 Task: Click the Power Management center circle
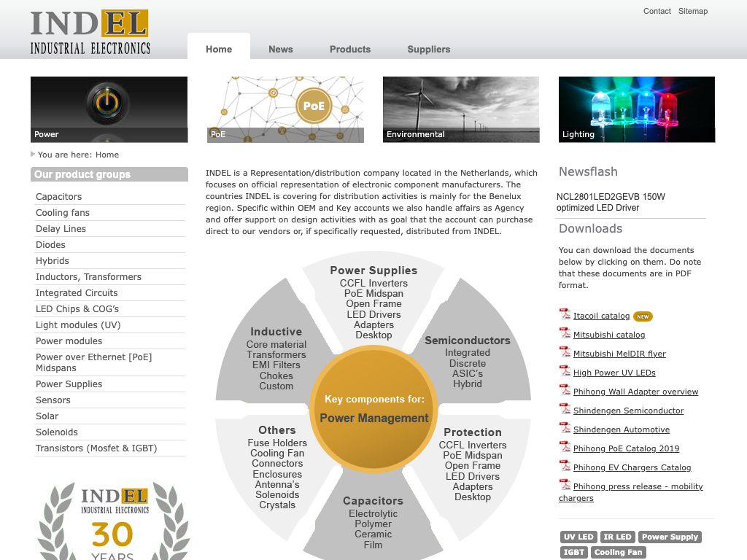click(x=374, y=408)
